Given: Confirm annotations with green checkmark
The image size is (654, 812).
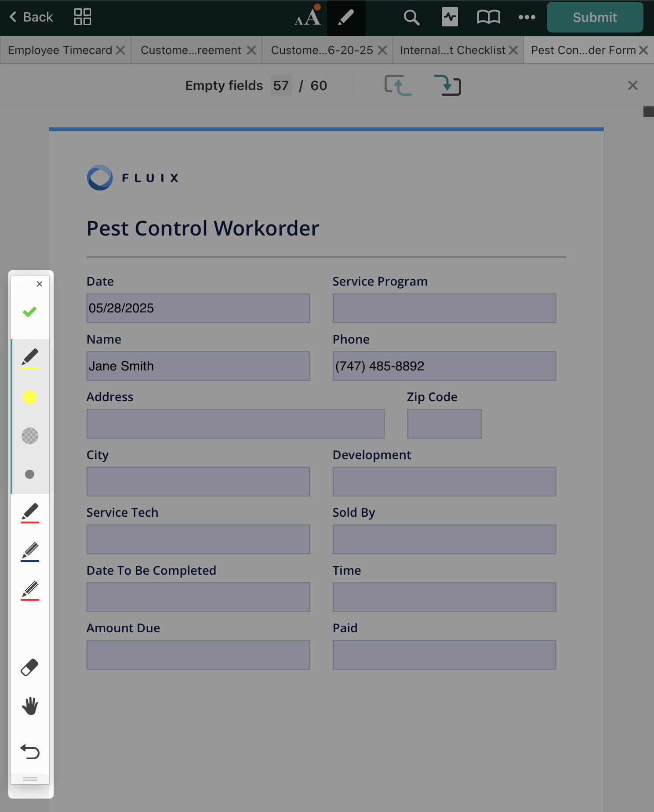Looking at the screenshot, I should (30, 312).
